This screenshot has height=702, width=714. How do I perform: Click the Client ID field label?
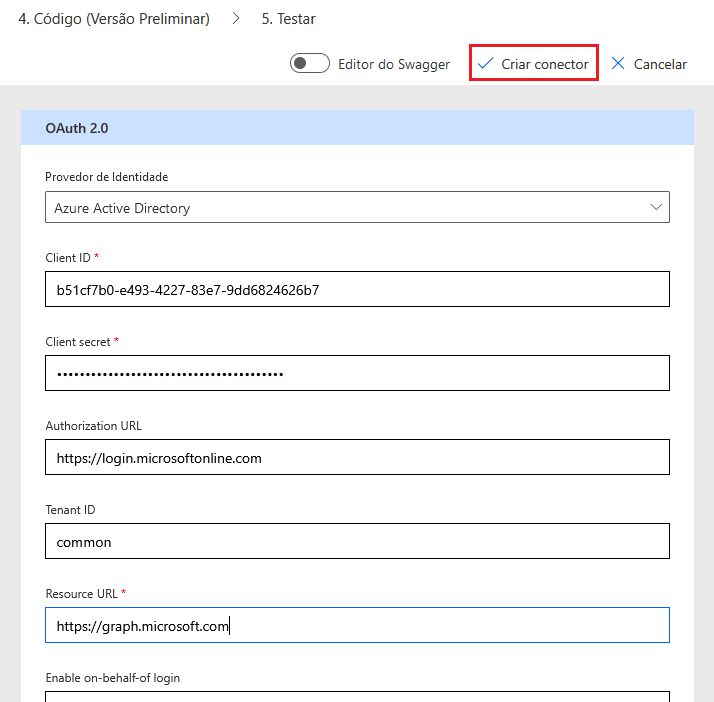click(68, 258)
